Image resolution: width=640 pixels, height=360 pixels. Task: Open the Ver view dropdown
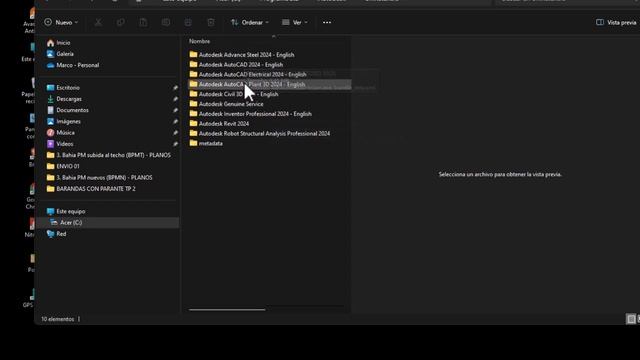click(295, 22)
